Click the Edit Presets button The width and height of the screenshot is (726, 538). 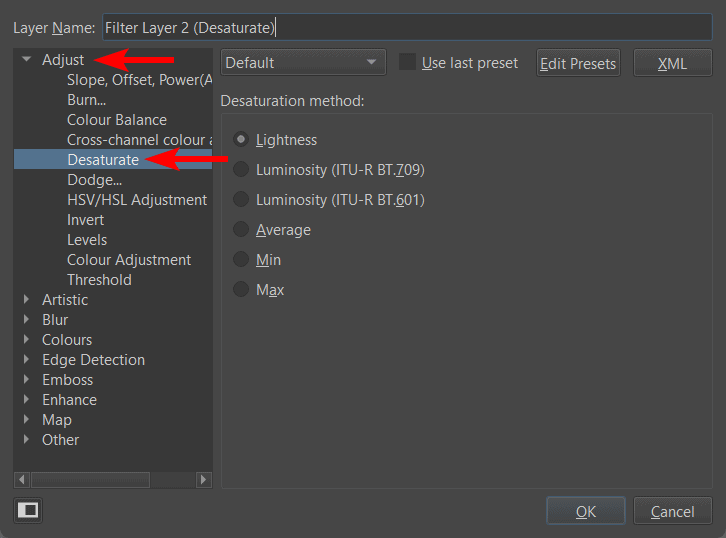click(578, 63)
